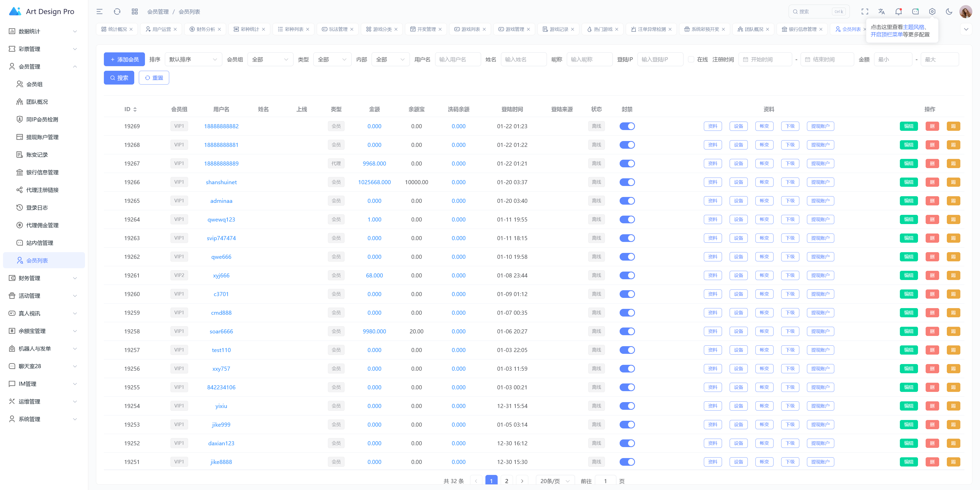Open the settings hexagon icon
The width and height of the screenshot is (980, 490).
[x=932, y=11]
